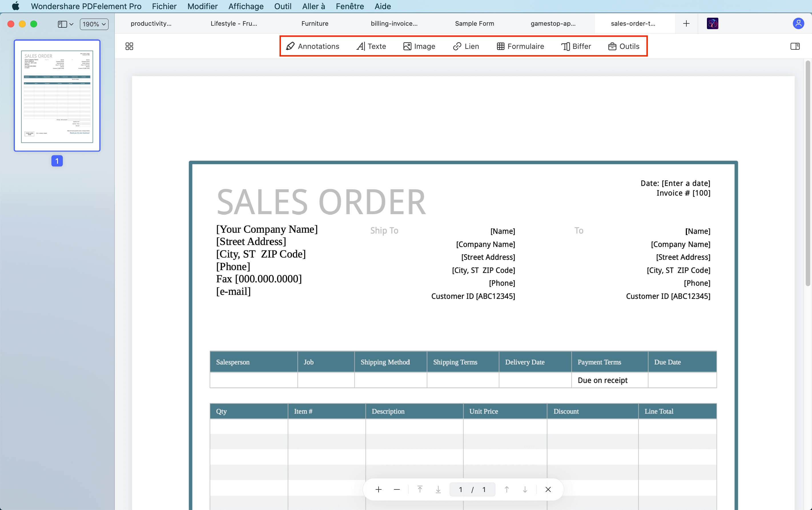Go to next page down arrow
This screenshot has width=812, height=510.
[x=525, y=489]
